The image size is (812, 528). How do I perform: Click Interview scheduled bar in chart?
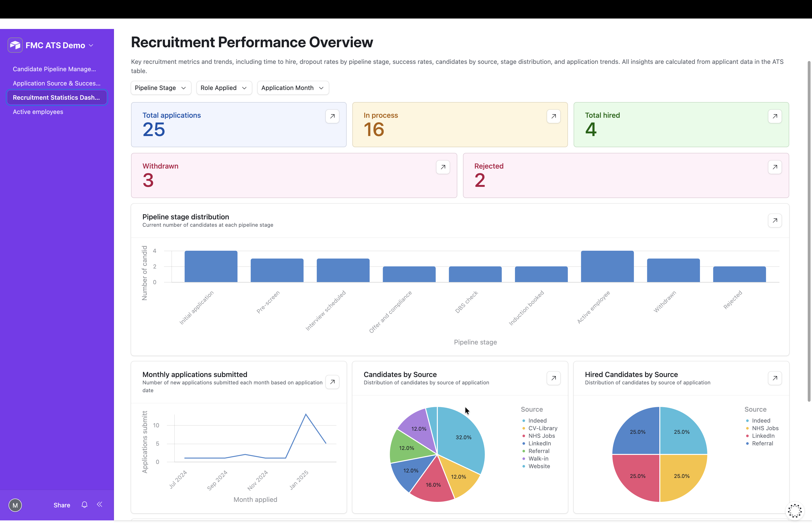pyautogui.click(x=343, y=270)
